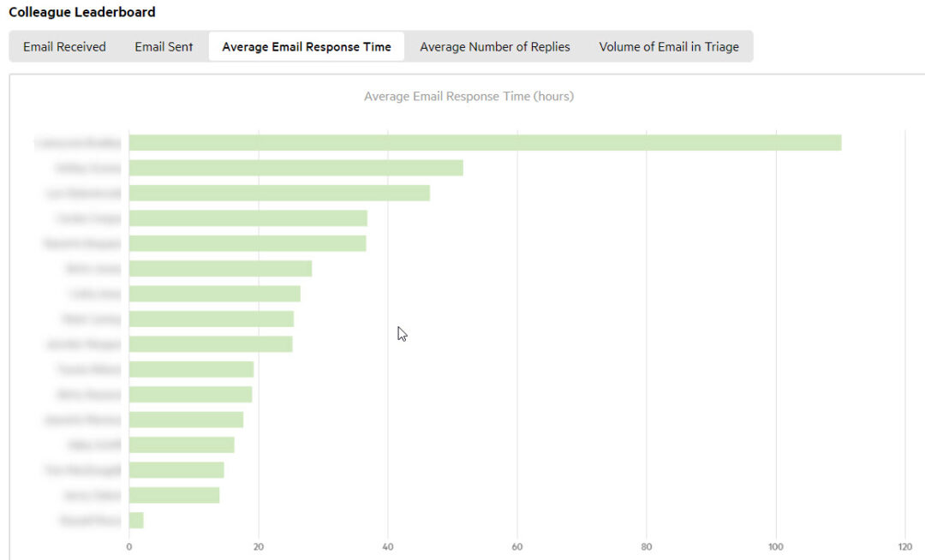Click the 60 label on the horizontal axis
Image resolution: width=925 pixels, height=560 pixels.
tap(517, 547)
